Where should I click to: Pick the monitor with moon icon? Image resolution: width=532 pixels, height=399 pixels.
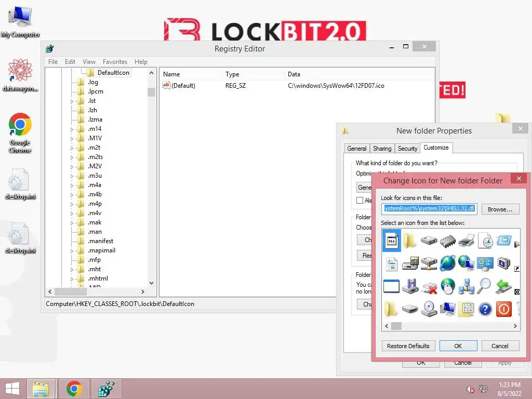[x=504, y=263]
